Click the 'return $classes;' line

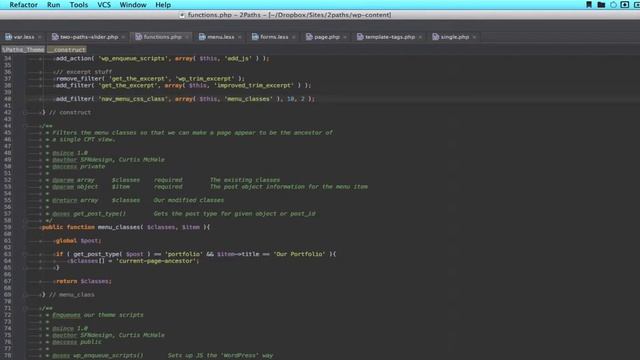click(x=84, y=281)
